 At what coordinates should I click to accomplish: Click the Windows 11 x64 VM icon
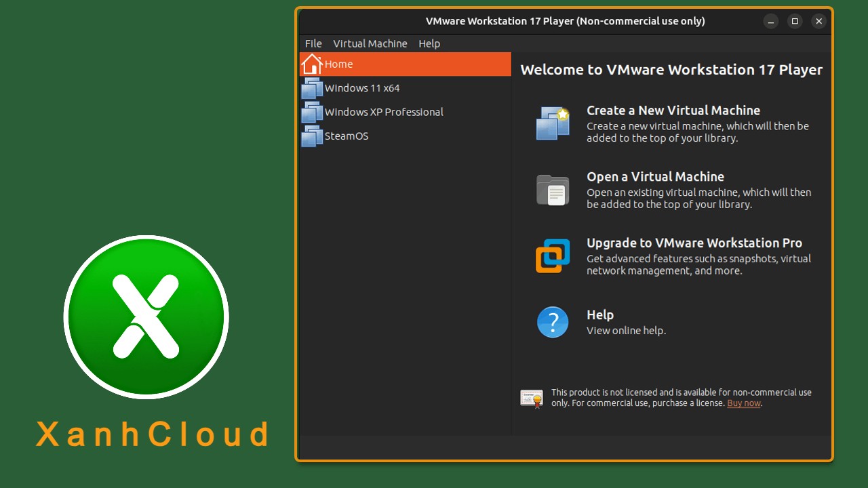pos(312,88)
